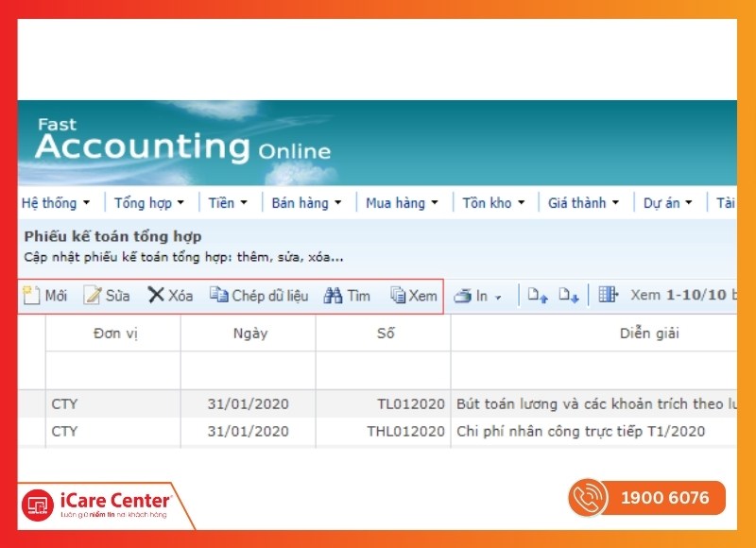Click the 31/01/2020 date in the TL012020 row
The width and height of the screenshot is (756, 548).
pyautogui.click(x=249, y=403)
